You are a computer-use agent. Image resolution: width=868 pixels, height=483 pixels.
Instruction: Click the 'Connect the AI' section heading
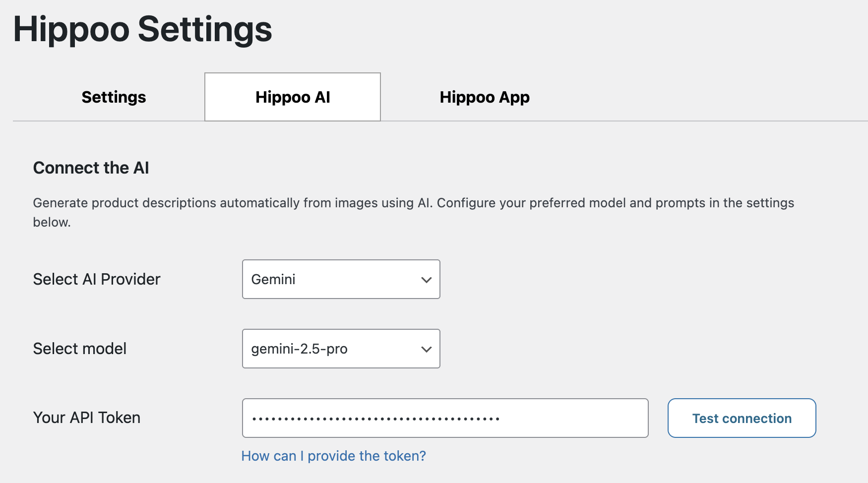click(91, 168)
